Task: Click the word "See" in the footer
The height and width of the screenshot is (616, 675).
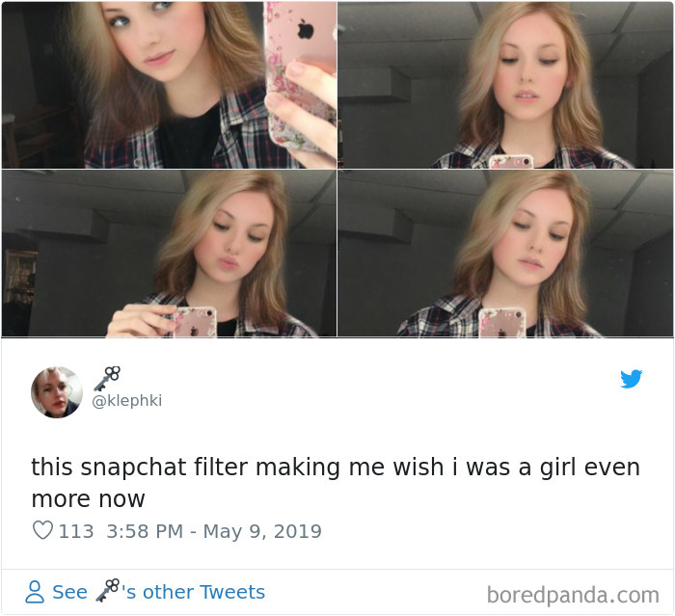Action: tap(69, 592)
